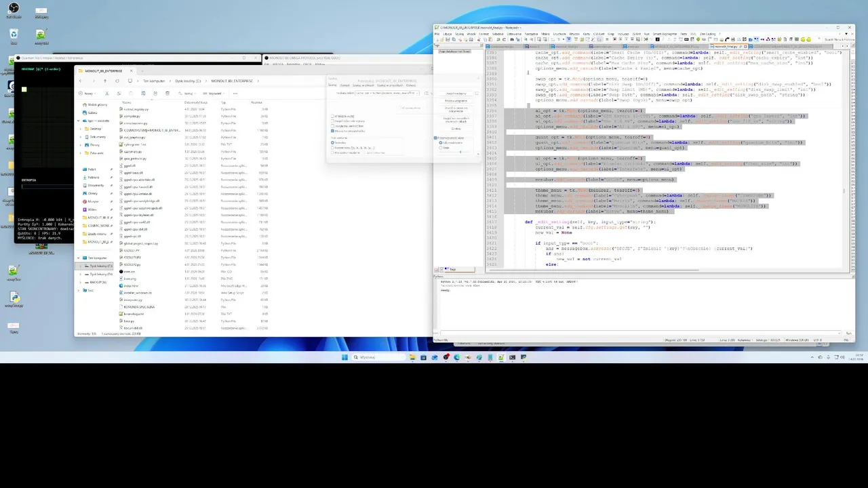This screenshot has width=868, height=488.
Task: Click the New file icon in Notepad++ toolbar
Action: pyautogui.click(x=437, y=39)
